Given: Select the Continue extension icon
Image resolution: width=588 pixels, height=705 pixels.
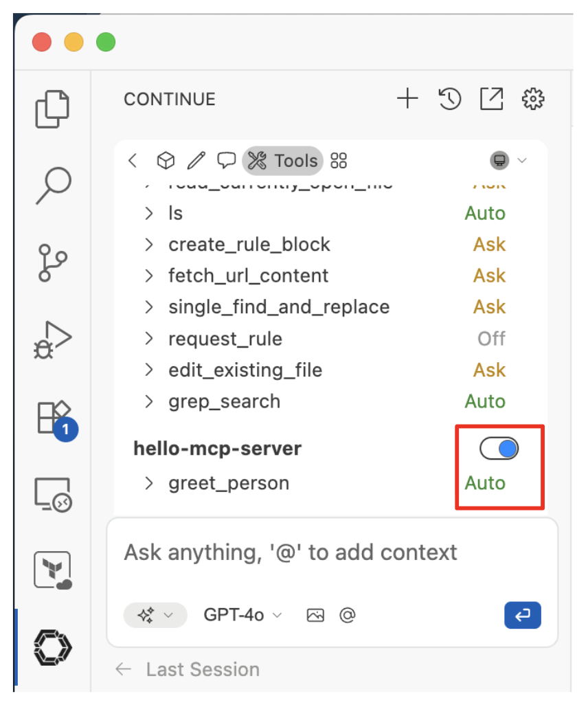Looking at the screenshot, I should (x=53, y=647).
